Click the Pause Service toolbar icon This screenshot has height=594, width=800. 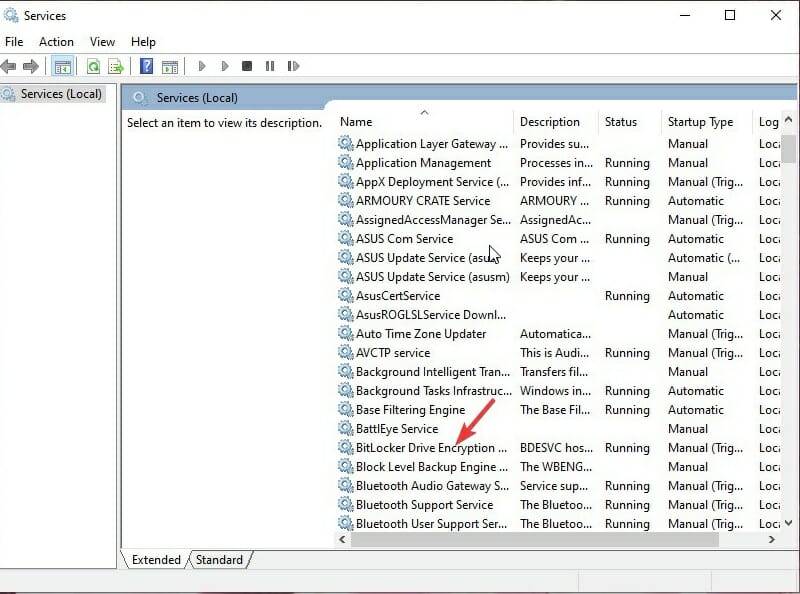270,66
